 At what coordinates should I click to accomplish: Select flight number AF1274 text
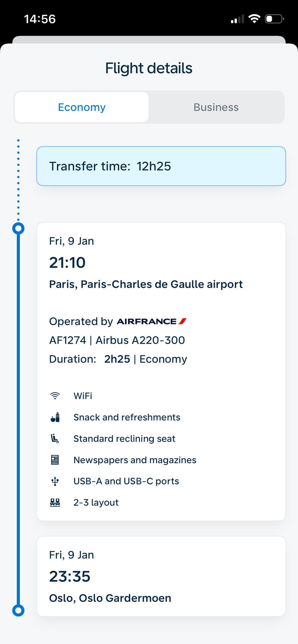(68, 340)
